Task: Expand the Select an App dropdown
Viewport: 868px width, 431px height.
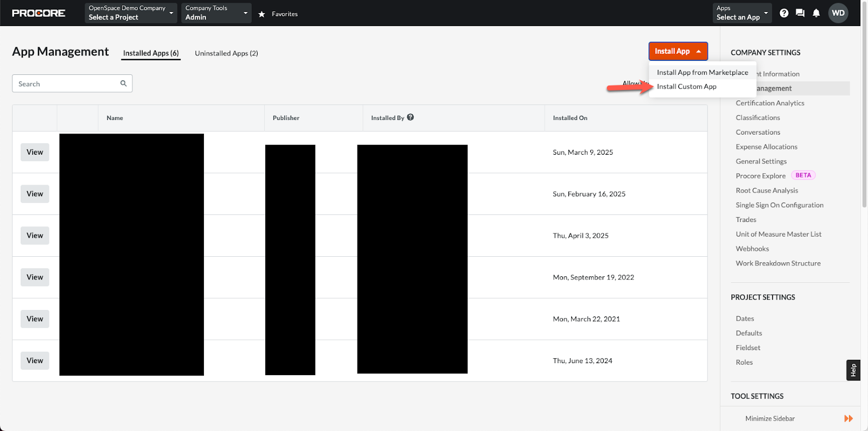Action: click(x=742, y=13)
